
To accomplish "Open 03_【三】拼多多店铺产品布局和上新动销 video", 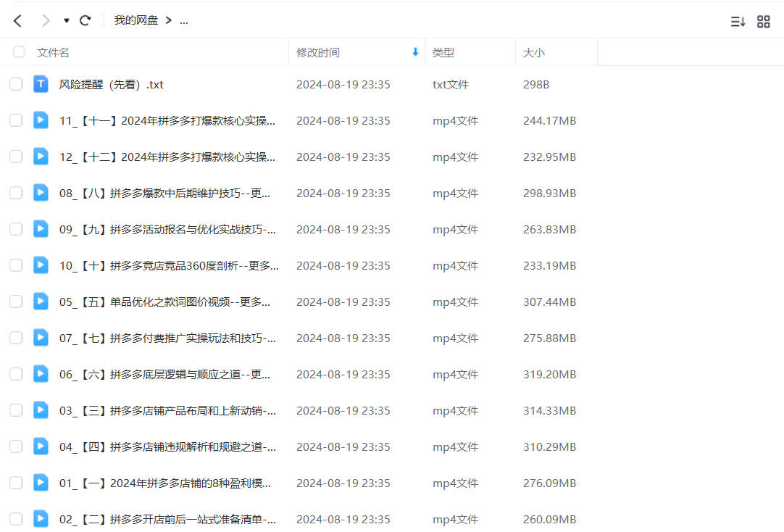I will tap(167, 410).
